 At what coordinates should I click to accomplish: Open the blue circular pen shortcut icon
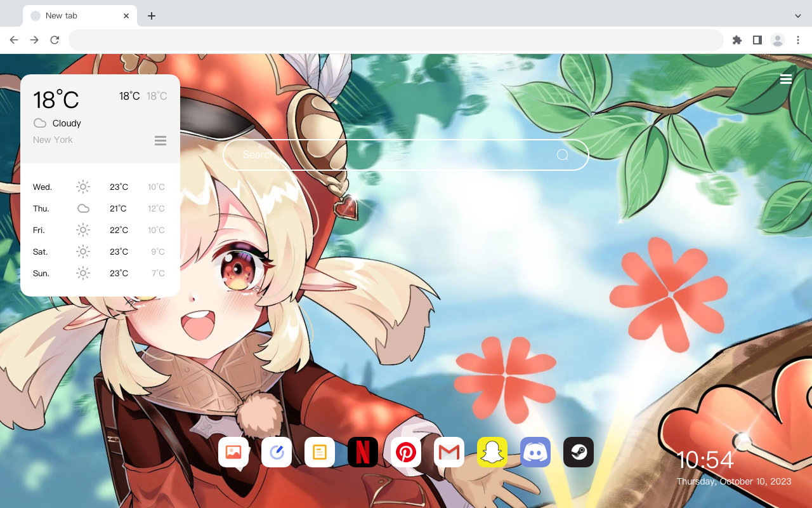coord(277,452)
